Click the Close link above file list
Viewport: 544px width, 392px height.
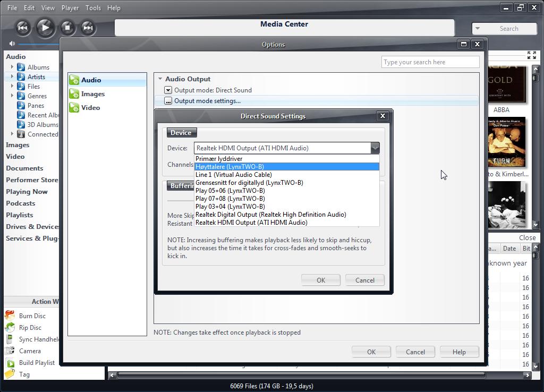tap(528, 237)
